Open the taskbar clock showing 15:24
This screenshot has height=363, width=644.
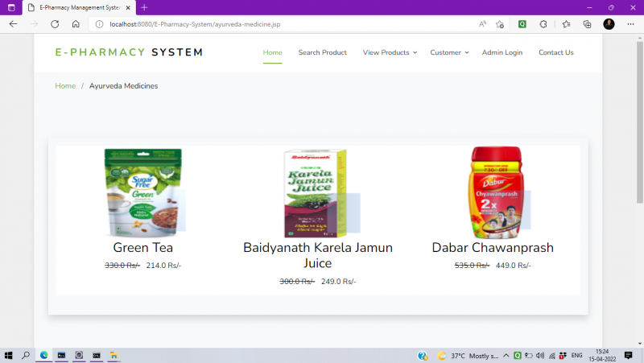pos(602,355)
